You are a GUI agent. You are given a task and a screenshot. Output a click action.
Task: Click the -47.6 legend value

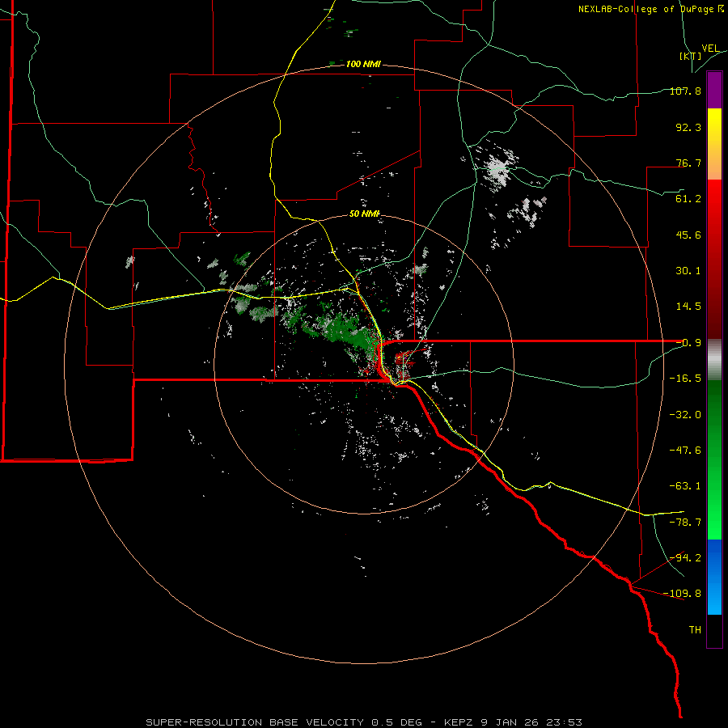[x=685, y=451]
